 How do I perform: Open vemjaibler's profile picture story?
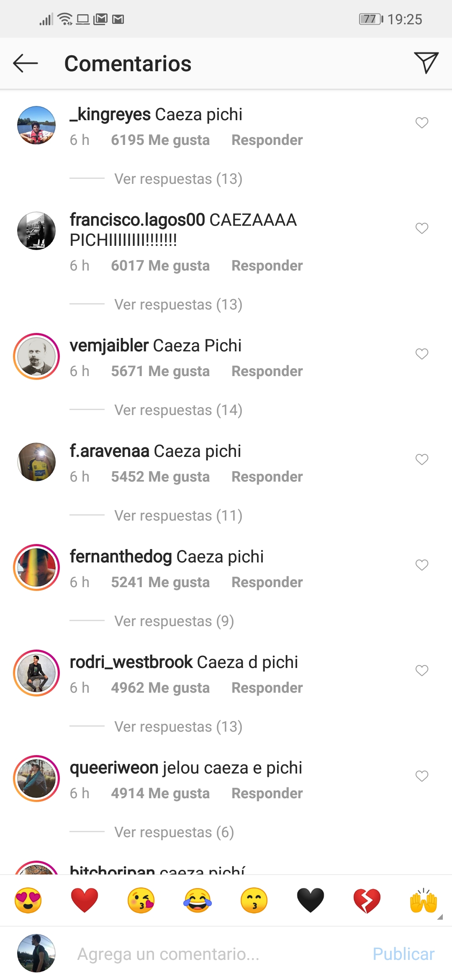pyautogui.click(x=36, y=356)
